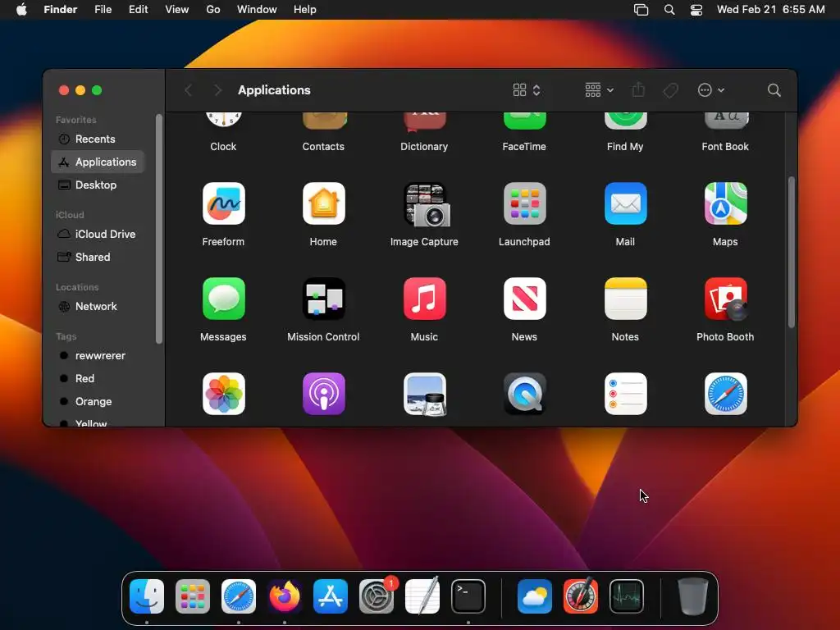The width and height of the screenshot is (840, 630).
Task: Open the Music app icon
Action: (x=424, y=299)
